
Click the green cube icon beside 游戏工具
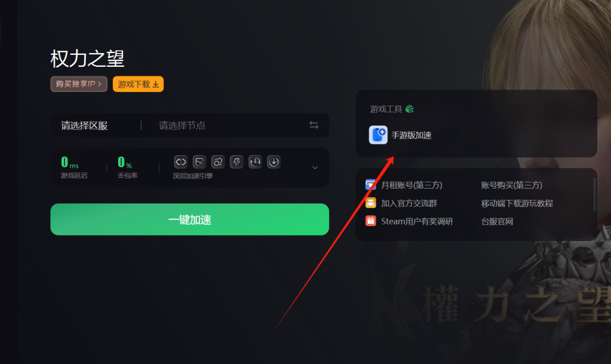point(409,109)
